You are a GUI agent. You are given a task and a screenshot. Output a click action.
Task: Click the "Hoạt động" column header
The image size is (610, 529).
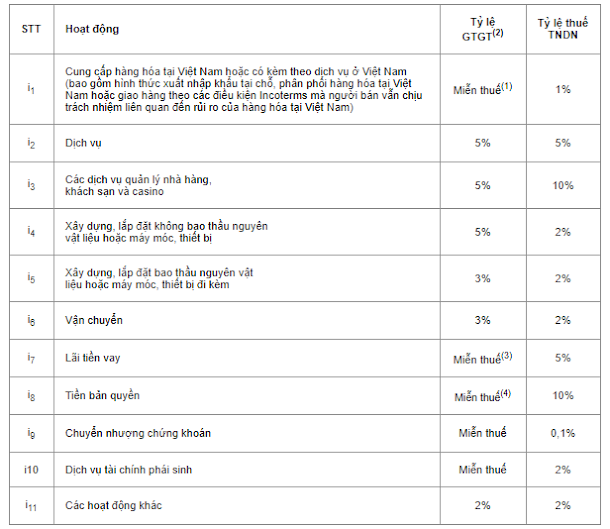coord(92,29)
